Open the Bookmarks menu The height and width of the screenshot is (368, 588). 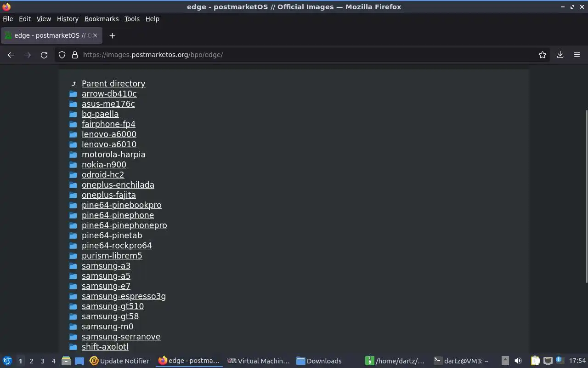[102, 19]
